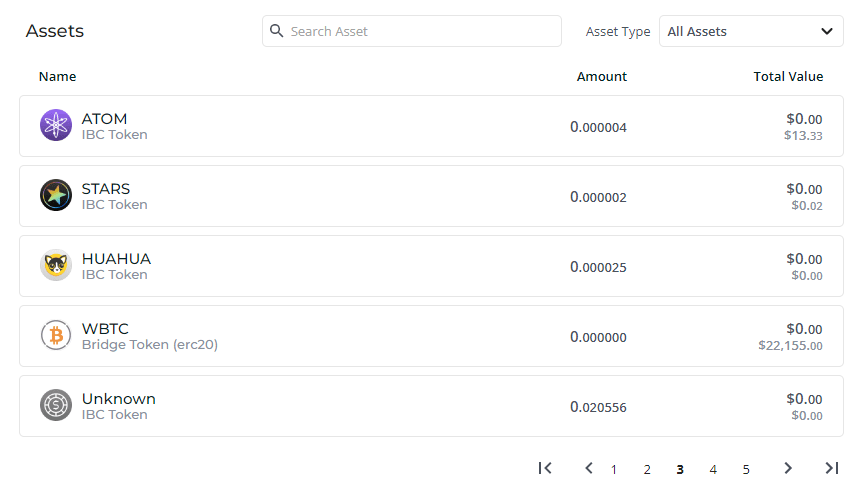
Task: Click the WBTC bitcoin icon
Action: 56,335
